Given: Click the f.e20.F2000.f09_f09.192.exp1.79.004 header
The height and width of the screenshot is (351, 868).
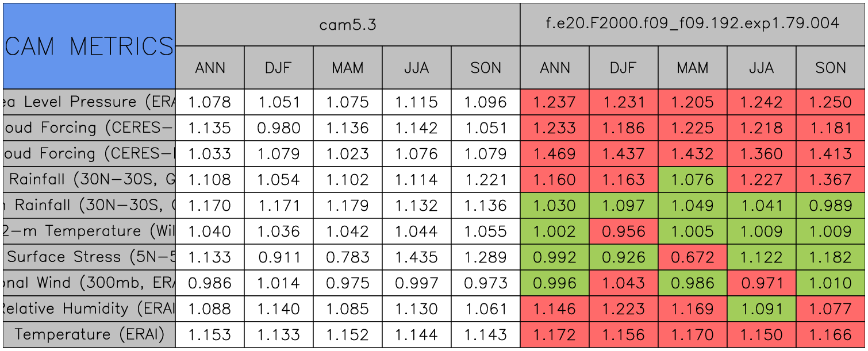Looking at the screenshot, I should [x=693, y=24].
